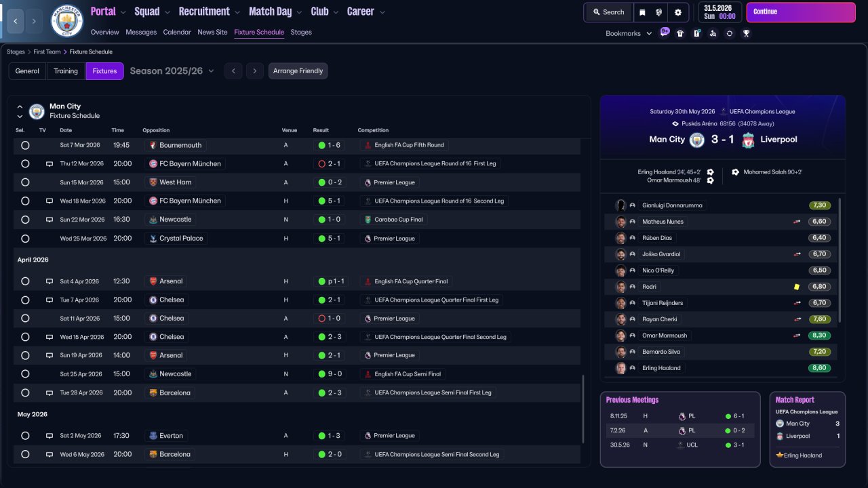Image resolution: width=868 pixels, height=488 pixels.
Task: Click the Man City badge above Fixture Schedule
Action: 37,111
